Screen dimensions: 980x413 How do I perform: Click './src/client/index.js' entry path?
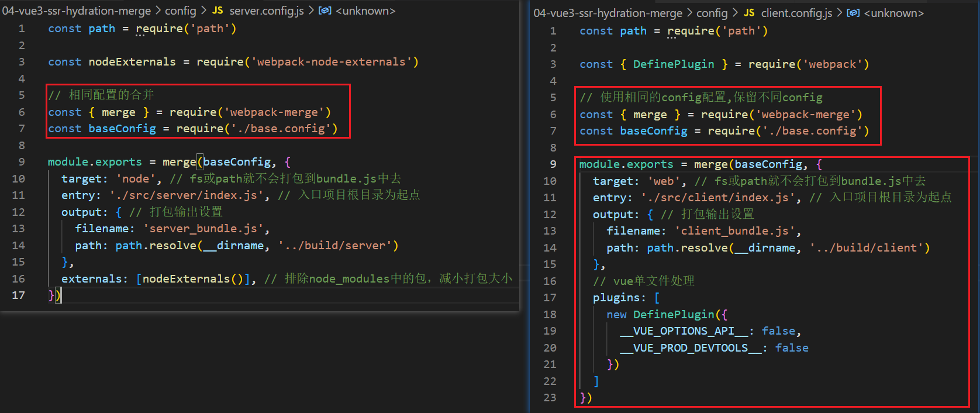tap(718, 198)
